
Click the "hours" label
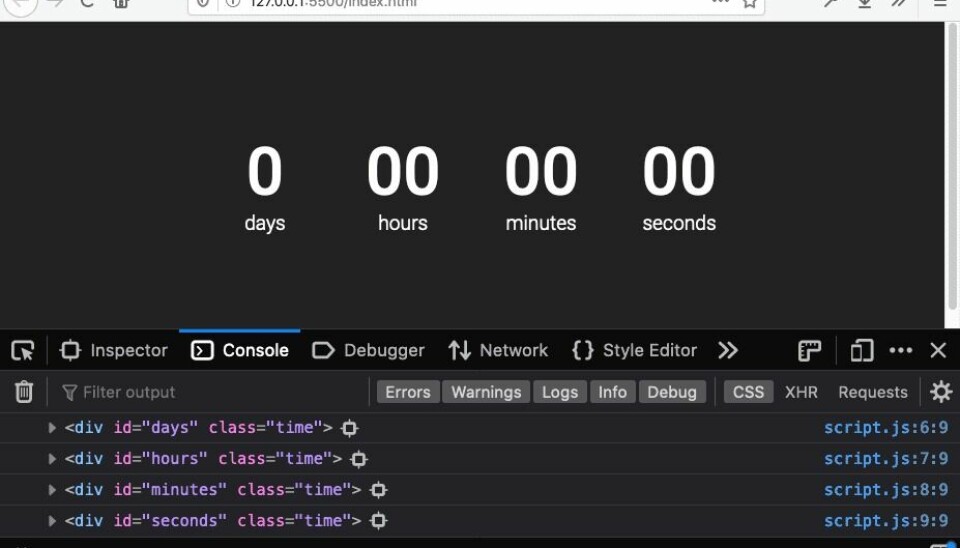[x=403, y=223]
